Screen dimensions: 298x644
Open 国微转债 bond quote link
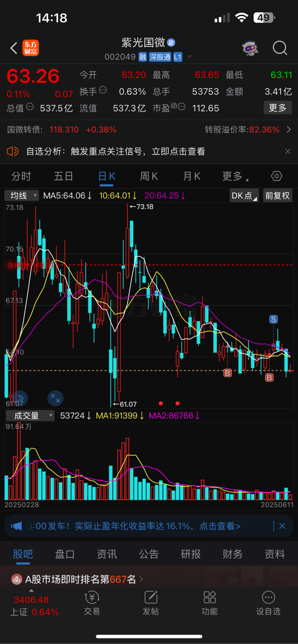click(62, 129)
